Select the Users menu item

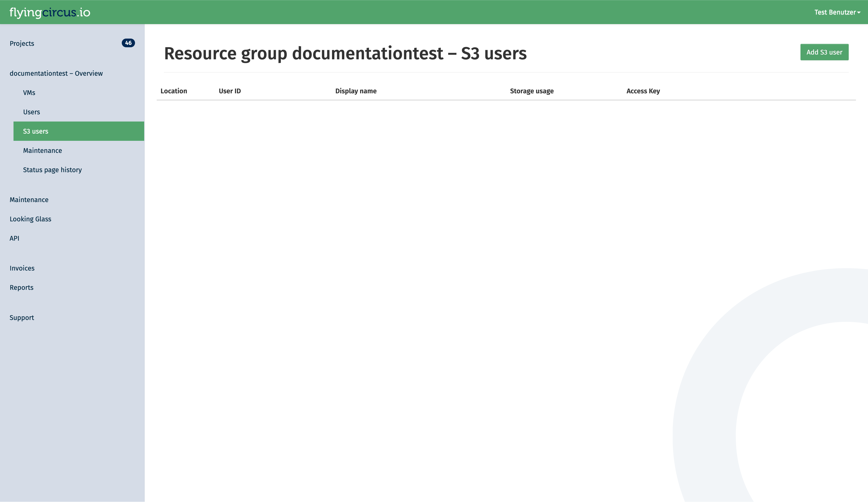click(31, 112)
